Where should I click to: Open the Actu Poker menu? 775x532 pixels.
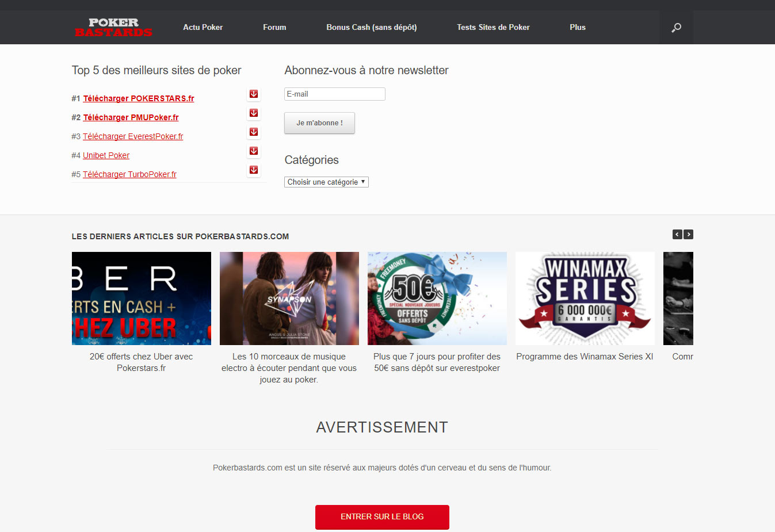pyautogui.click(x=203, y=27)
